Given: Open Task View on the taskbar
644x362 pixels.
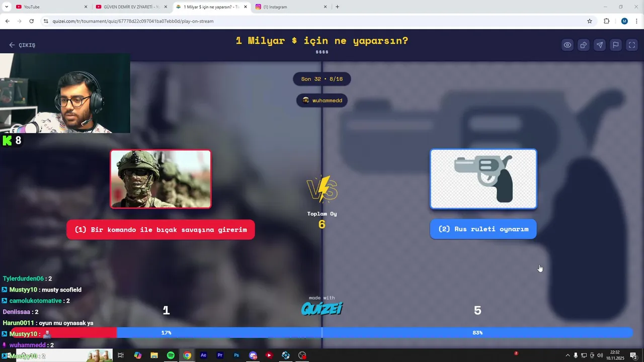Looking at the screenshot, I should coord(121,355).
